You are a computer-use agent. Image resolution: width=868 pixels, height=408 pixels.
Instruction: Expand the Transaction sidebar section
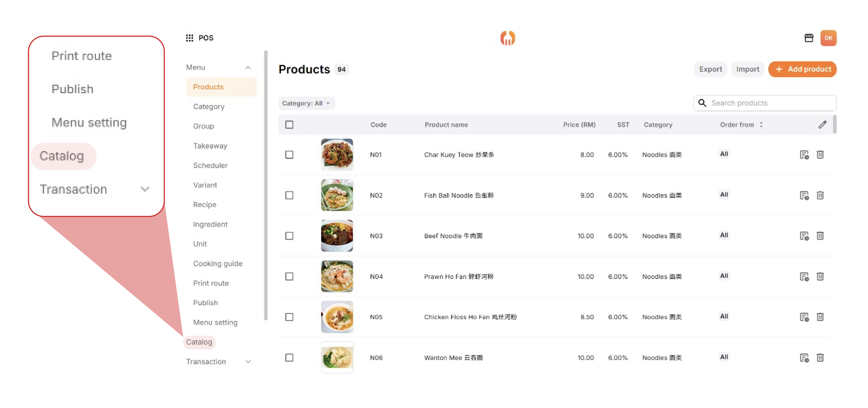[248, 362]
